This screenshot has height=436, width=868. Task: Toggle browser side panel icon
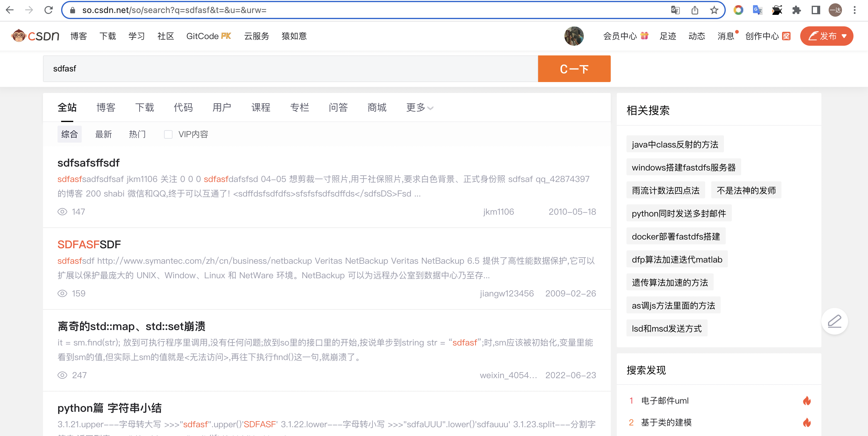point(815,10)
